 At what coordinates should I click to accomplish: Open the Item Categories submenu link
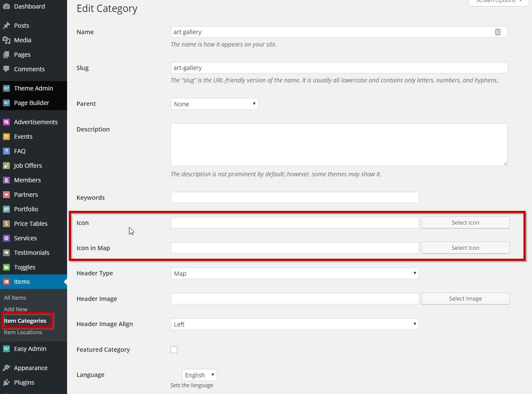click(x=25, y=321)
